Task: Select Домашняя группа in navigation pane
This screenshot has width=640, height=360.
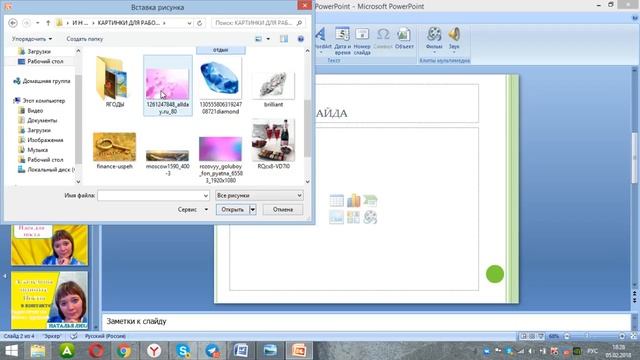Action: [42, 81]
